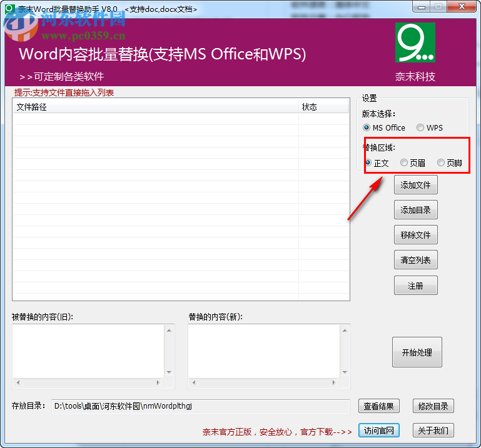Choose 正文 as replace region
Screen dimensions: 481x448
click(377, 162)
